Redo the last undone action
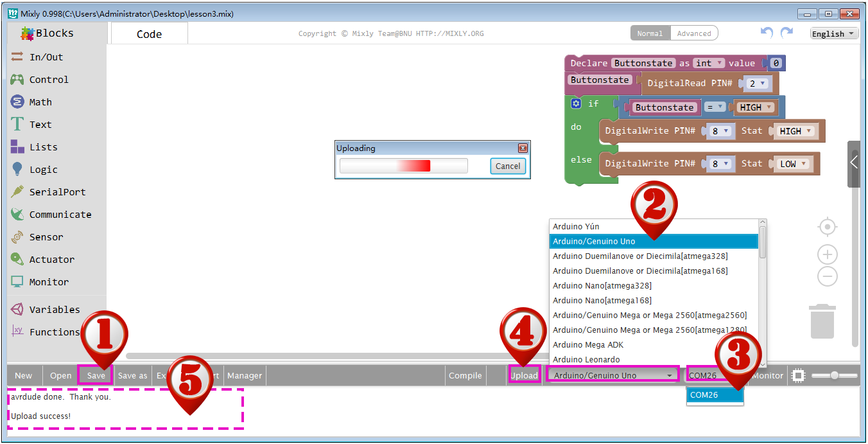Screen dimensions: 868x444 tap(786, 33)
